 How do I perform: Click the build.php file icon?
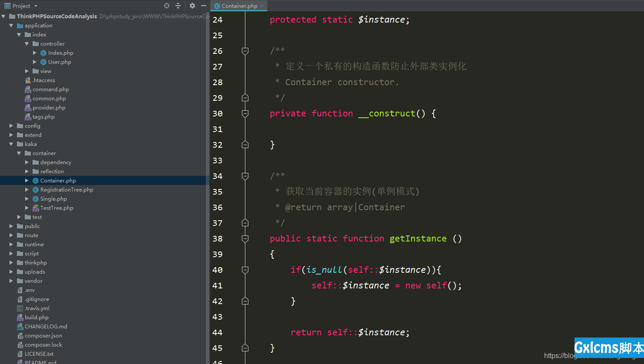pyautogui.click(x=20, y=318)
